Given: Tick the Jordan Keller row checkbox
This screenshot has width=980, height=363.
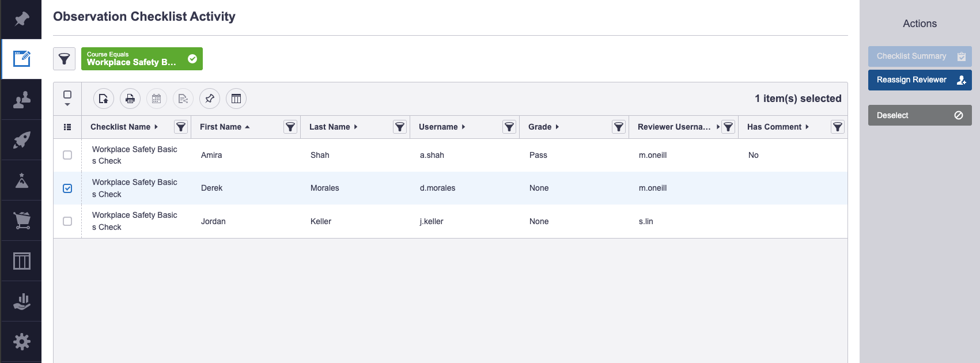Looking at the screenshot, I should pos(67,221).
